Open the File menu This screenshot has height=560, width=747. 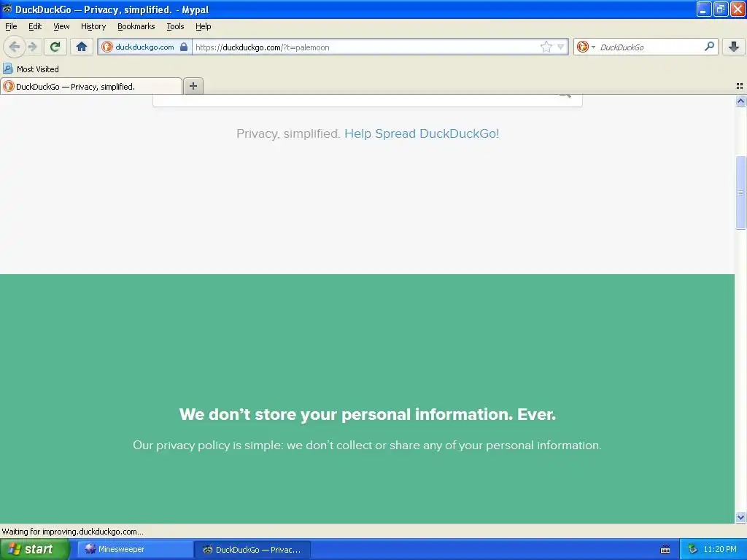tap(11, 26)
